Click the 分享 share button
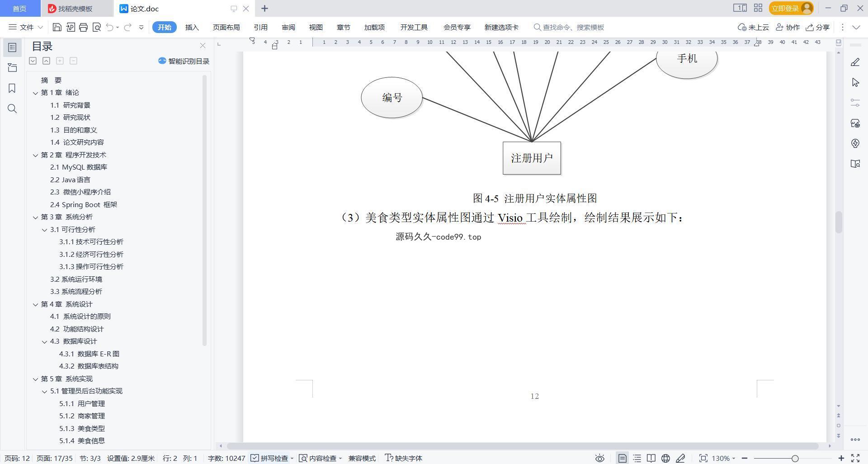Screen dimensions: 868x464 [x=817, y=27]
